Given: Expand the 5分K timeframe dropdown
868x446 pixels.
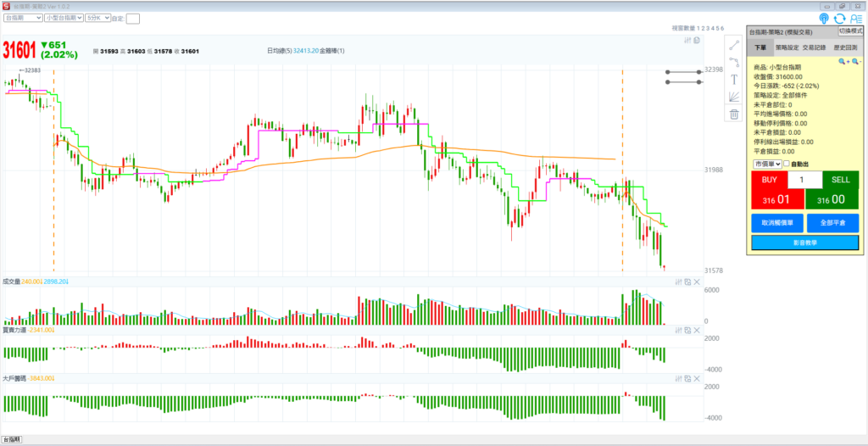Looking at the screenshot, I should pos(97,17).
